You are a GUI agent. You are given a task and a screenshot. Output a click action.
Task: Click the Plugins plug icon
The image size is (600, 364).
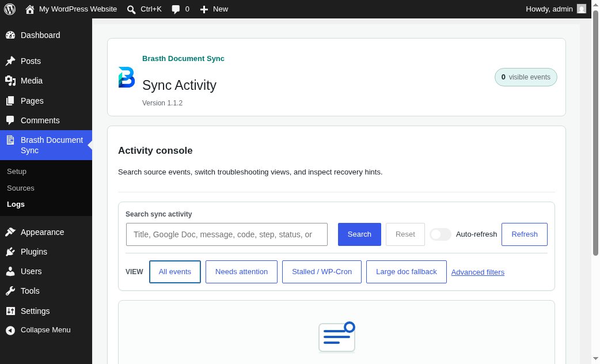[x=10, y=252]
